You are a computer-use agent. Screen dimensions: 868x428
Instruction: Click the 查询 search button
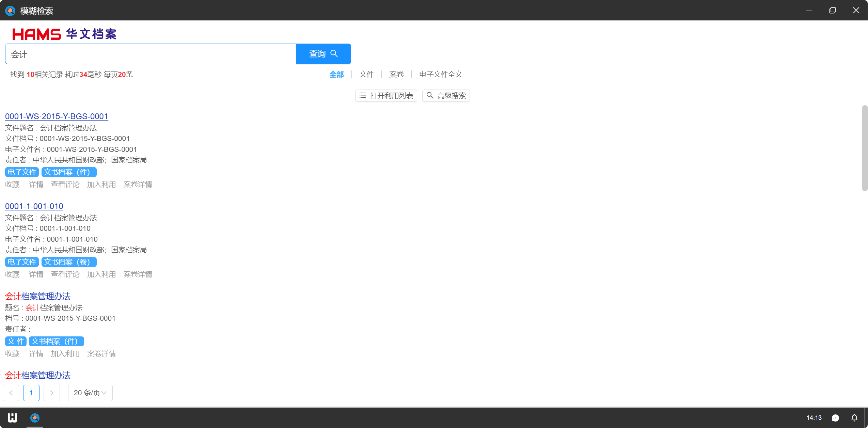tap(323, 54)
